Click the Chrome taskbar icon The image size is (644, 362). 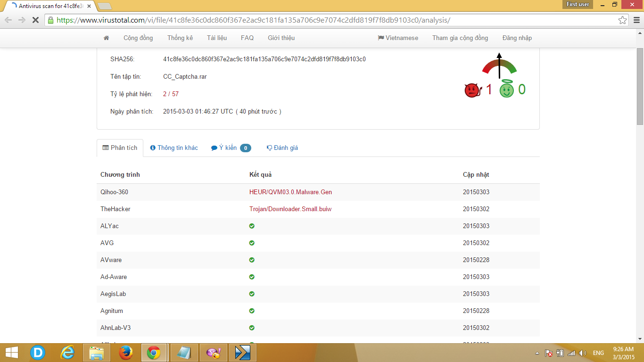click(154, 353)
